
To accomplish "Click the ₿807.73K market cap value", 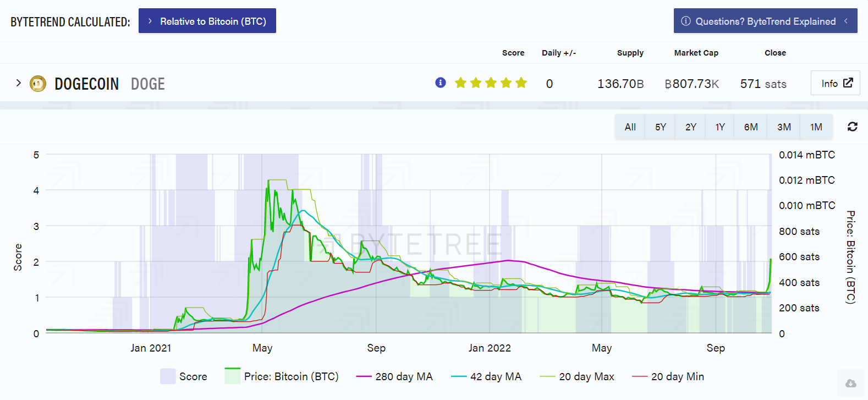I will point(692,84).
